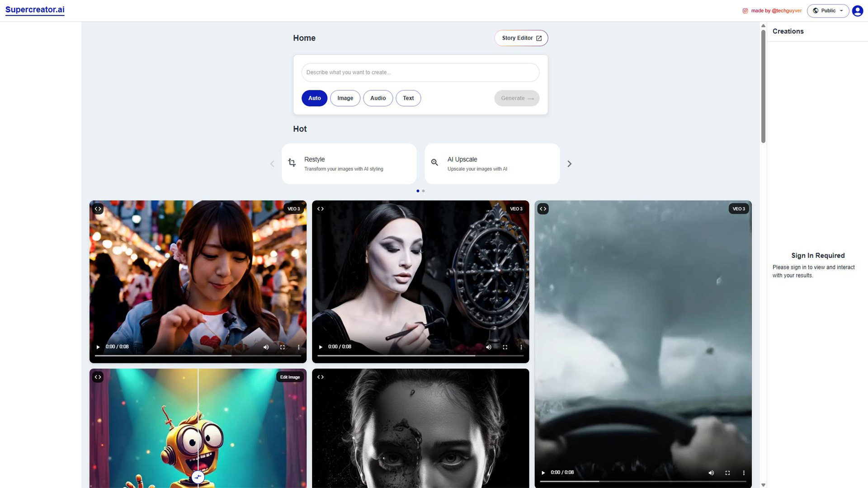Image resolution: width=868 pixels, height=488 pixels.
Task: Select the first carousel page dot
Action: pyautogui.click(x=418, y=191)
